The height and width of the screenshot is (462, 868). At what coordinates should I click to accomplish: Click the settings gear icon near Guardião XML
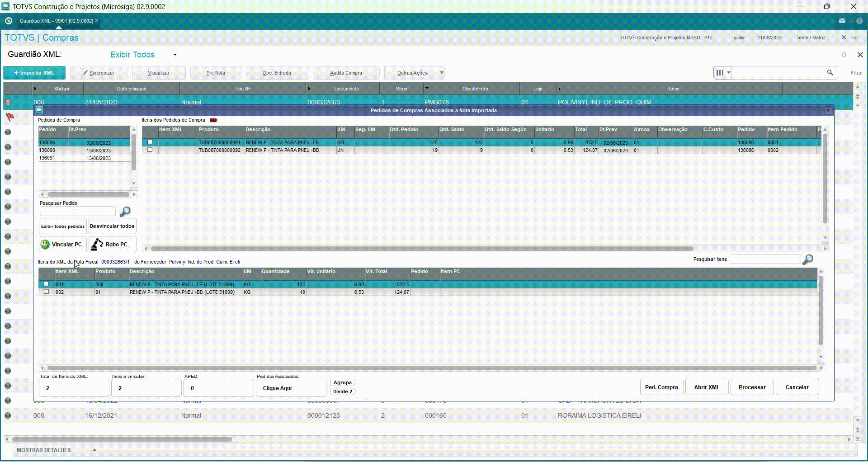tap(844, 55)
